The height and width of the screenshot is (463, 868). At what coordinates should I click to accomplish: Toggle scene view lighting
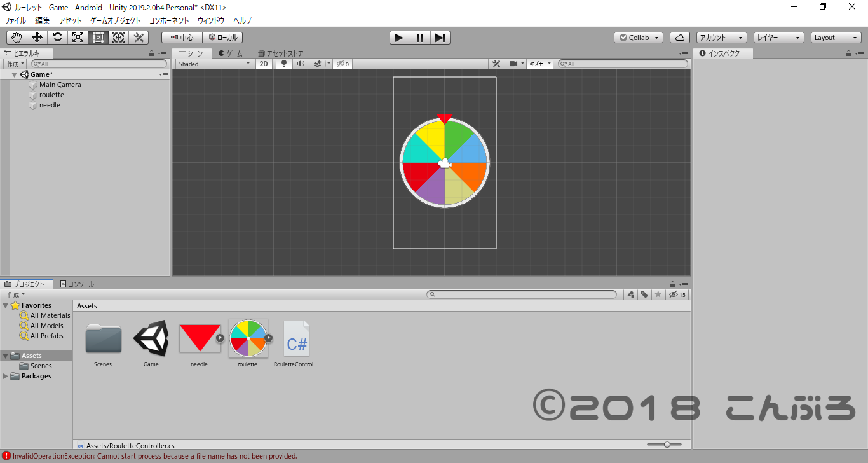point(283,64)
